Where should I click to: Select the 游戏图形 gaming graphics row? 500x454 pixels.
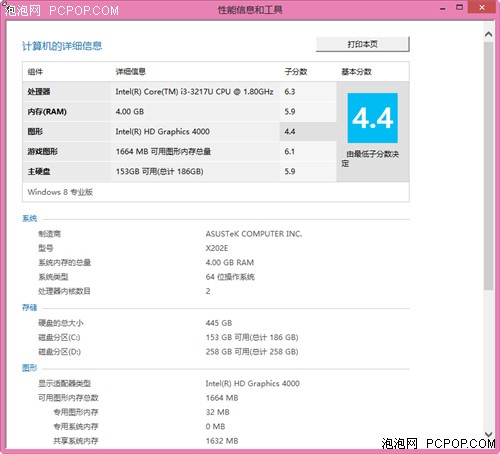(179, 152)
